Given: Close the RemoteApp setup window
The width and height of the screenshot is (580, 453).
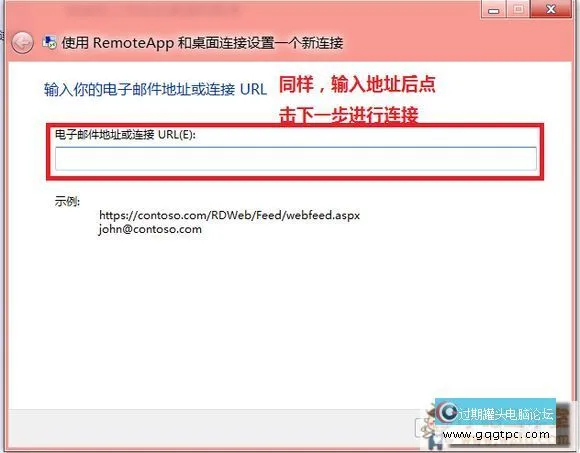Looking at the screenshot, I should (551, 9).
